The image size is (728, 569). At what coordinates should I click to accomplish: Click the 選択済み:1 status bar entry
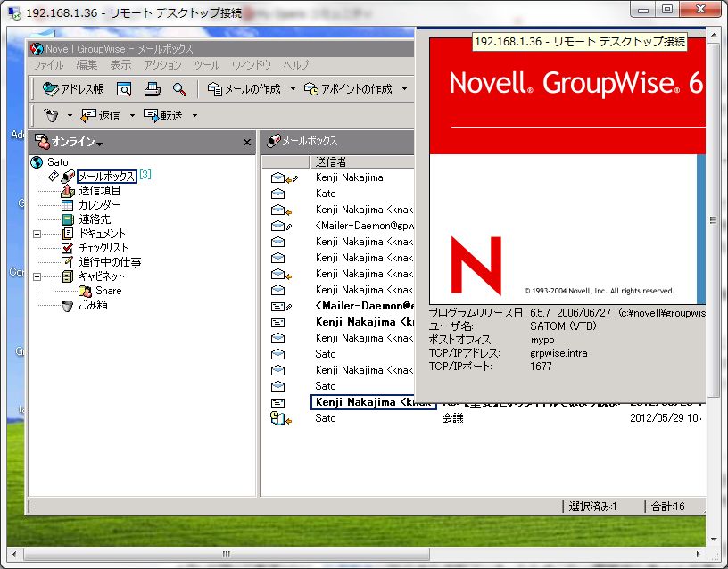tap(593, 507)
